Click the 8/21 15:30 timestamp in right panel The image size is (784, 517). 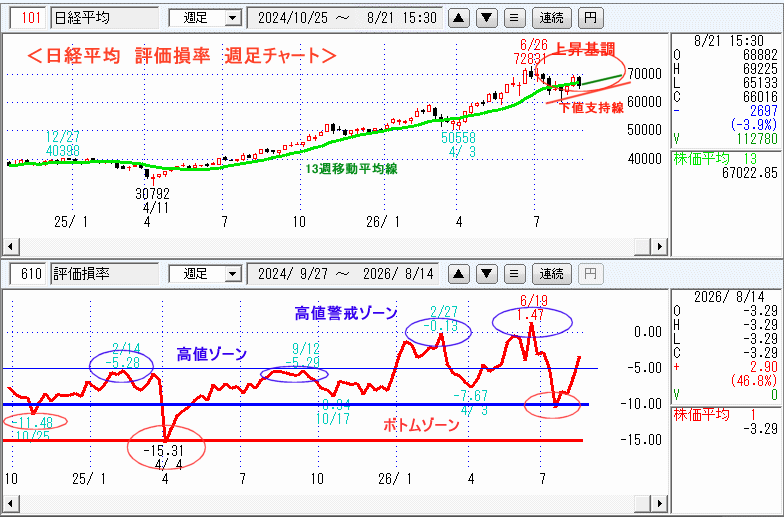click(x=729, y=41)
